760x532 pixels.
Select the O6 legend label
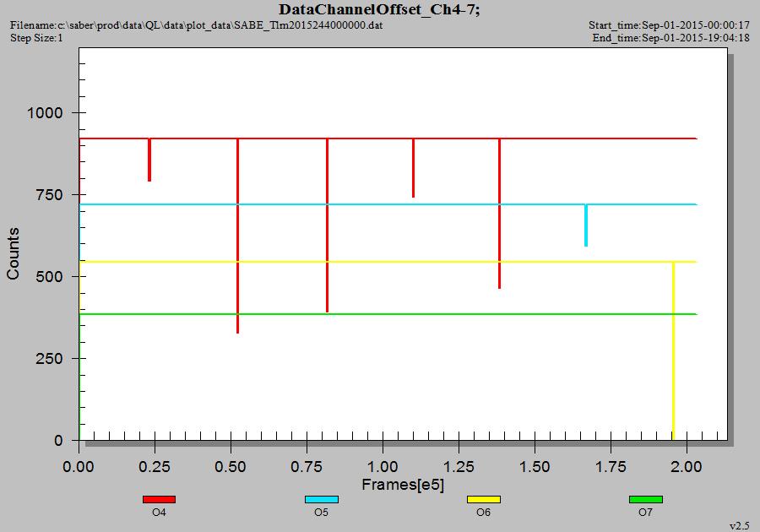(x=483, y=512)
